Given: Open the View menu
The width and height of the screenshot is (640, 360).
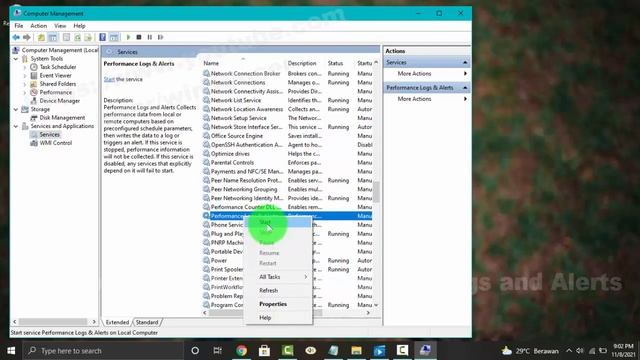Looking at the screenshot, I should pos(60,26).
